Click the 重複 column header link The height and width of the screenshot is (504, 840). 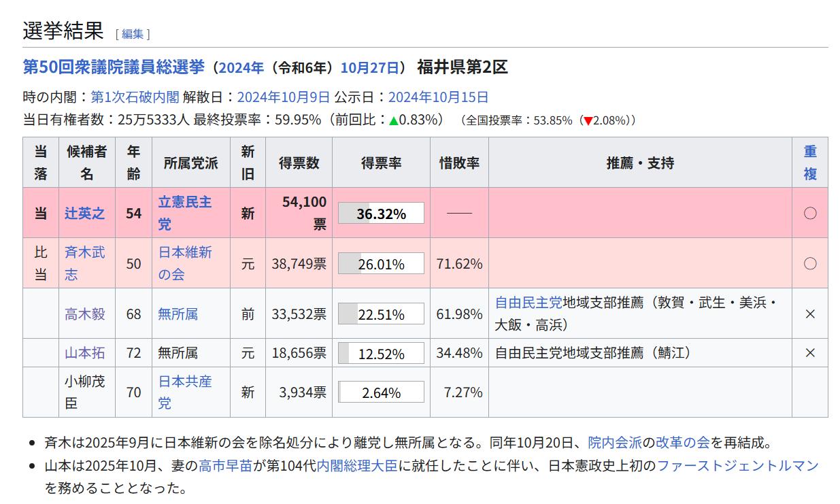(809, 163)
